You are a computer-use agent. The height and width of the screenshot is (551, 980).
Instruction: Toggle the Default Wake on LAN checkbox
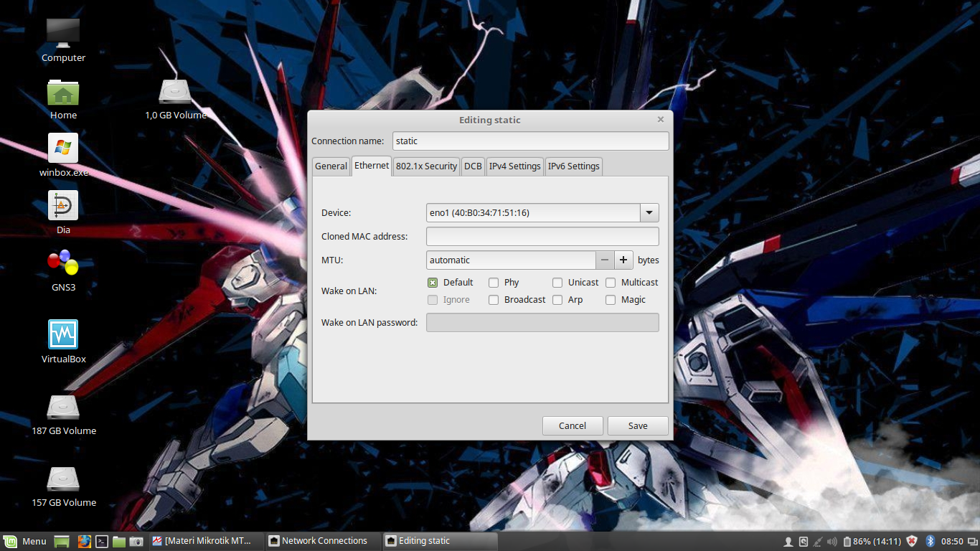point(433,283)
